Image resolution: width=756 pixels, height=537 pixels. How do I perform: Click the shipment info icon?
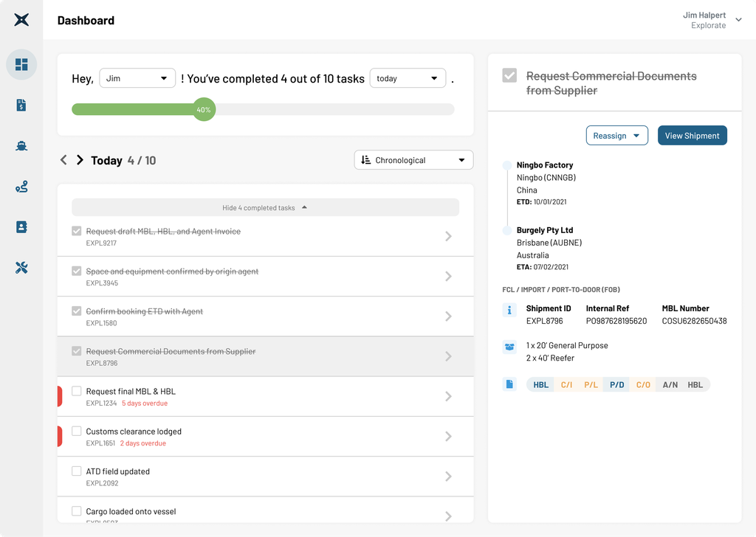click(509, 310)
